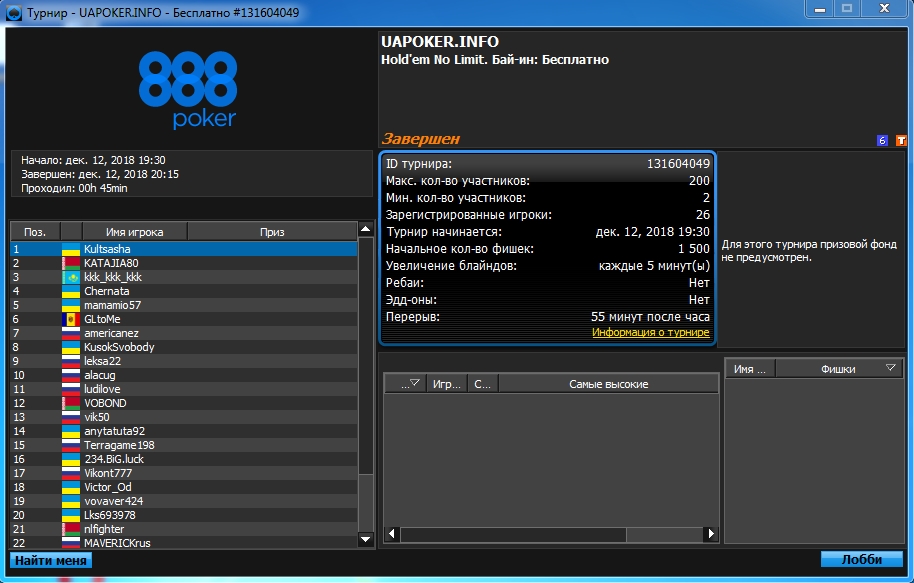Sort by Приз column header
The width and height of the screenshot is (914, 583).
coord(272,231)
